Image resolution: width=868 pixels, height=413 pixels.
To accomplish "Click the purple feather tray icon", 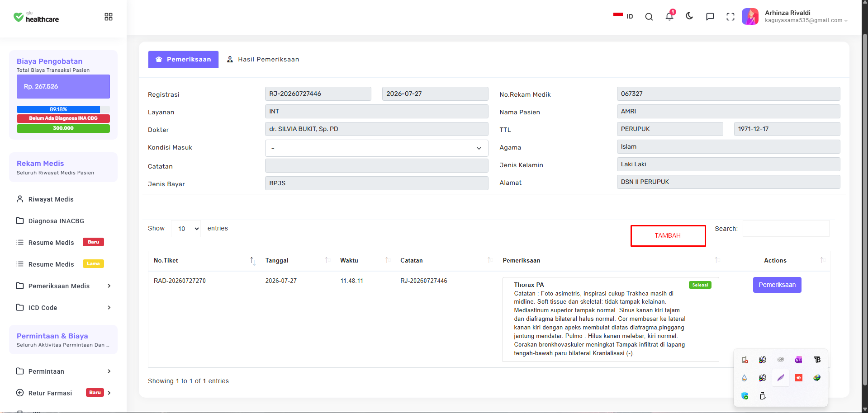I will (x=781, y=378).
